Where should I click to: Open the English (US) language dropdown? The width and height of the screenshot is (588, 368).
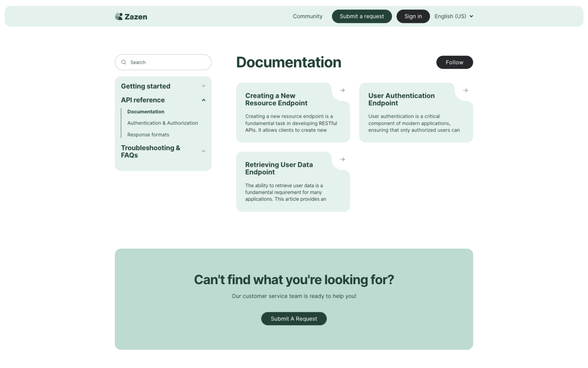point(453,16)
